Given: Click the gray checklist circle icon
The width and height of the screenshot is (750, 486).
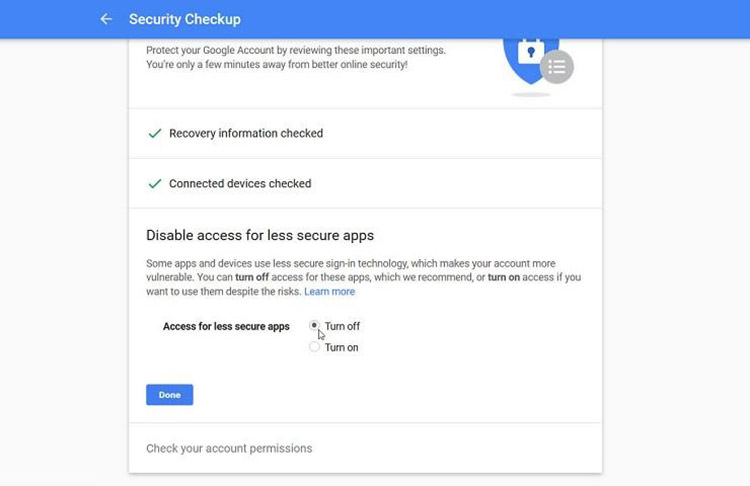Looking at the screenshot, I should 557,67.
